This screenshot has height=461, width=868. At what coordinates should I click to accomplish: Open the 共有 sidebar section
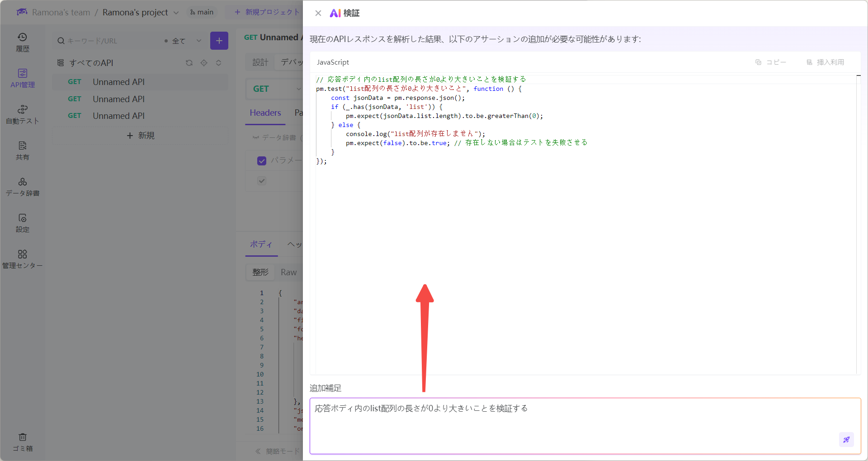click(23, 151)
